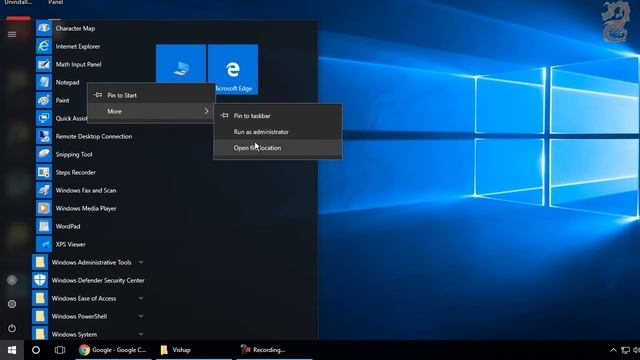
Task: Open Windows Ease of Access folder icon
Action: coord(40,298)
